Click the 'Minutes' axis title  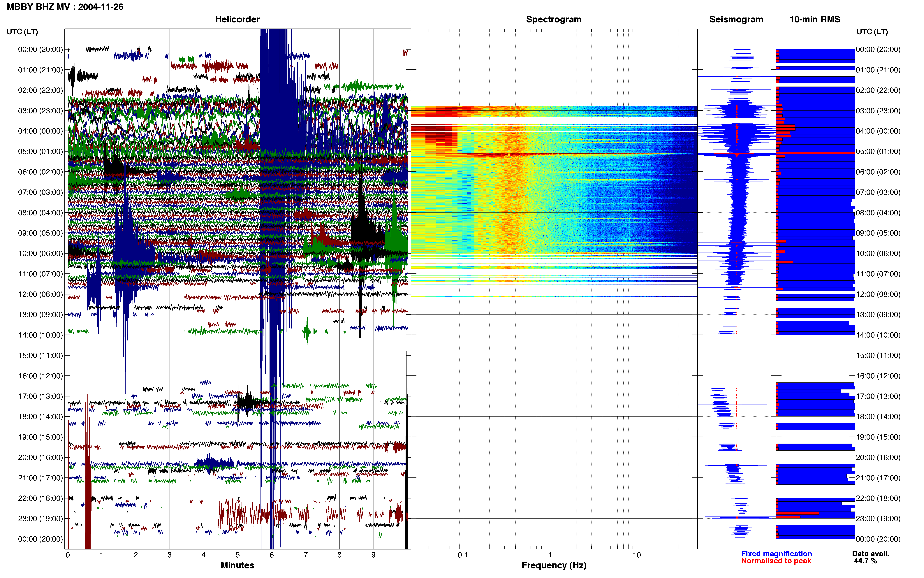[x=237, y=565]
